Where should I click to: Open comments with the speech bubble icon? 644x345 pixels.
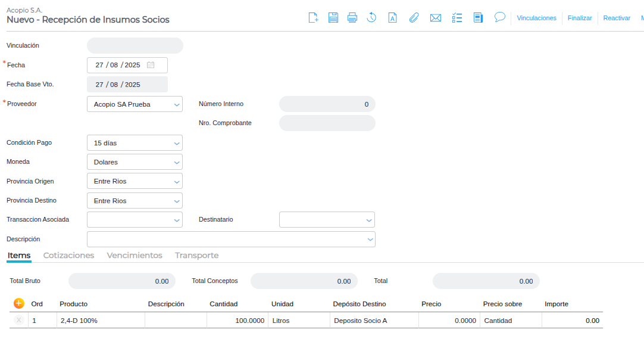[x=500, y=17]
